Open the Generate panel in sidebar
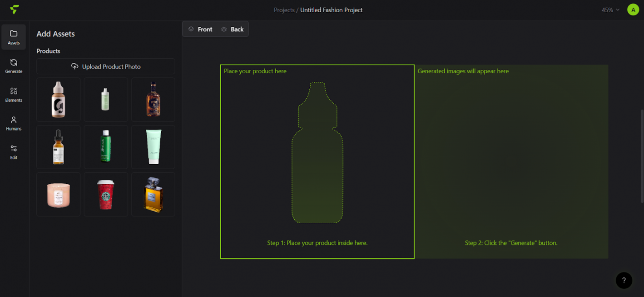The width and height of the screenshot is (644, 297). coord(14,66)
